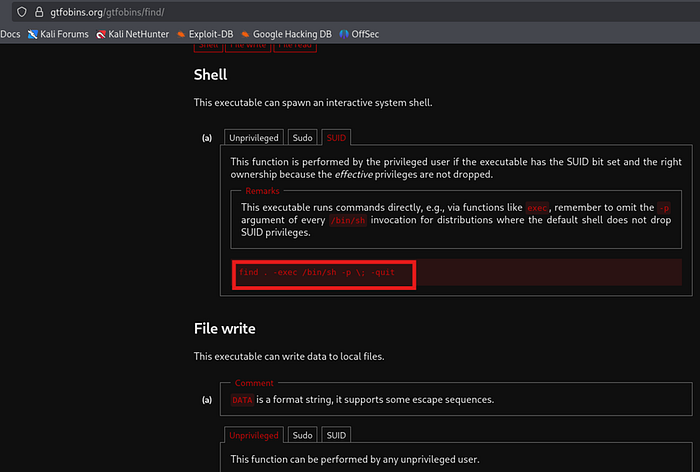
Task: Select the SUID tab under File write
Action: [336, 435]
